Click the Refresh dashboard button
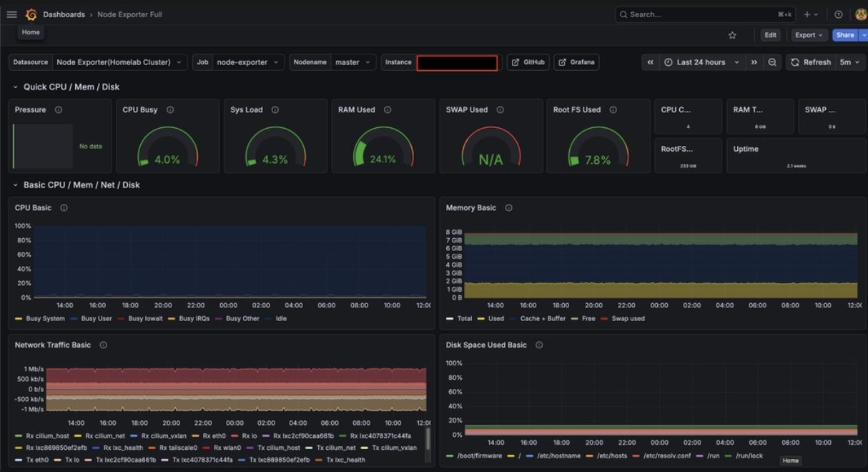Viewport: 868px width, 472px height. [811, 62]
